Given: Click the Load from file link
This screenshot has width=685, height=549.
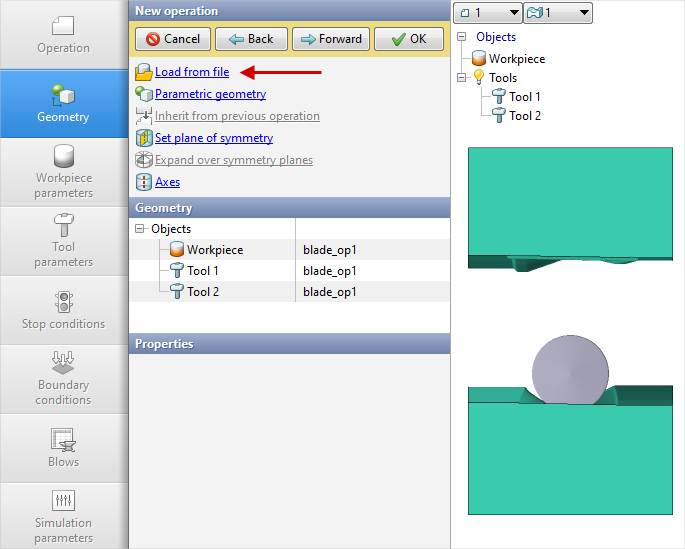Looking at the screenshot, I should pyautogui.click(x=192, y=72).
